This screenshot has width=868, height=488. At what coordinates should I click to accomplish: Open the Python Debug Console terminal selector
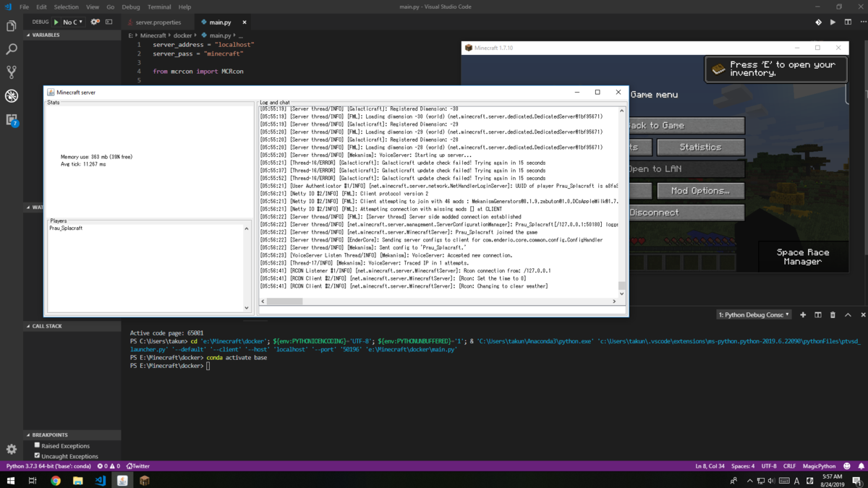pos(754,315)
